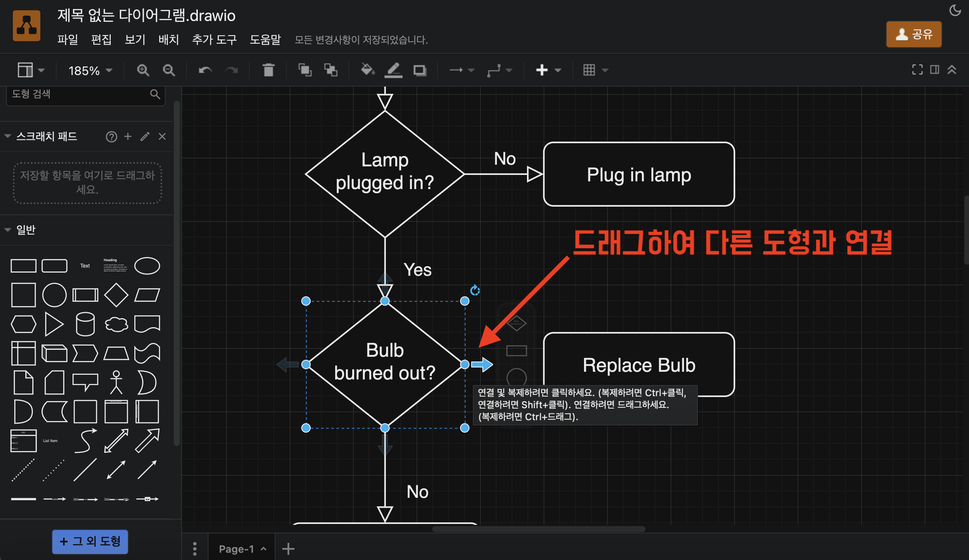Edit scratchpad with pencil icon

(145, 136)
